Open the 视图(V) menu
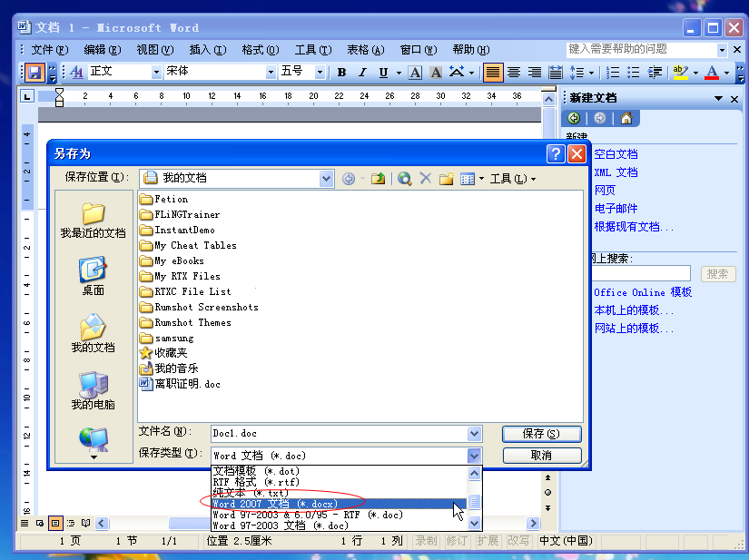749x560 pixels. point(154,50)
